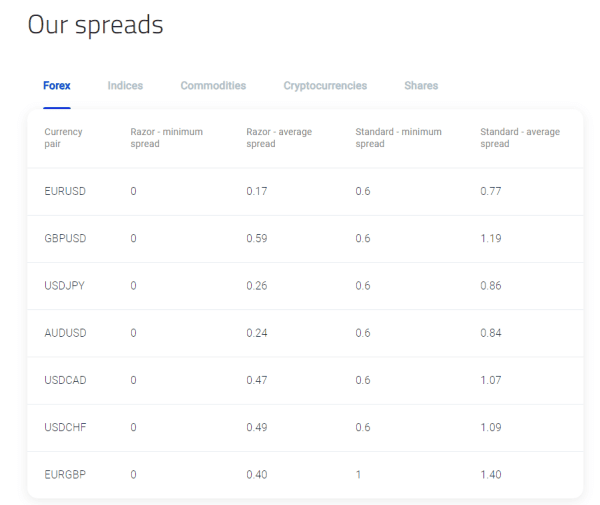Open the Commodities tab
600x505 pixels.
pos(213,85)
